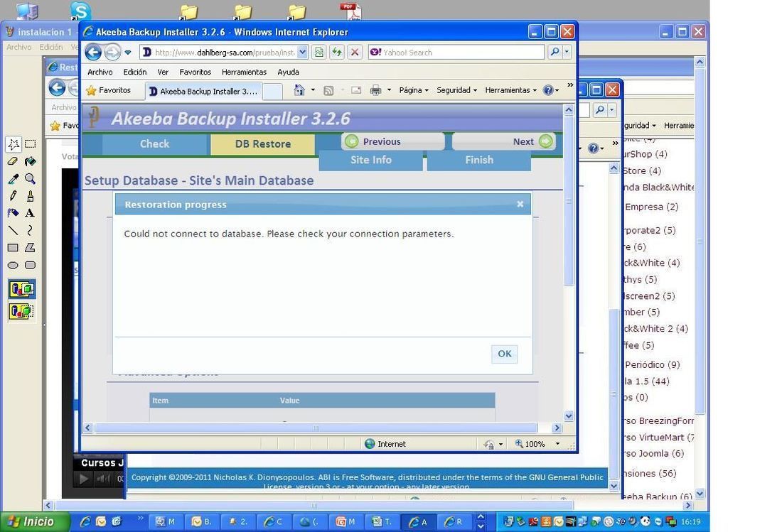Select the Rectangle shape tool
Screen dimensions: 782x532
tap(14, 248)
